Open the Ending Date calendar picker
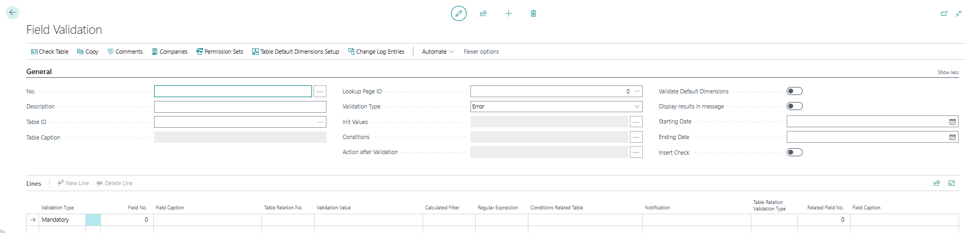This screenshot has height=233, width=980. pyautogui.click(x=952, y=137)
